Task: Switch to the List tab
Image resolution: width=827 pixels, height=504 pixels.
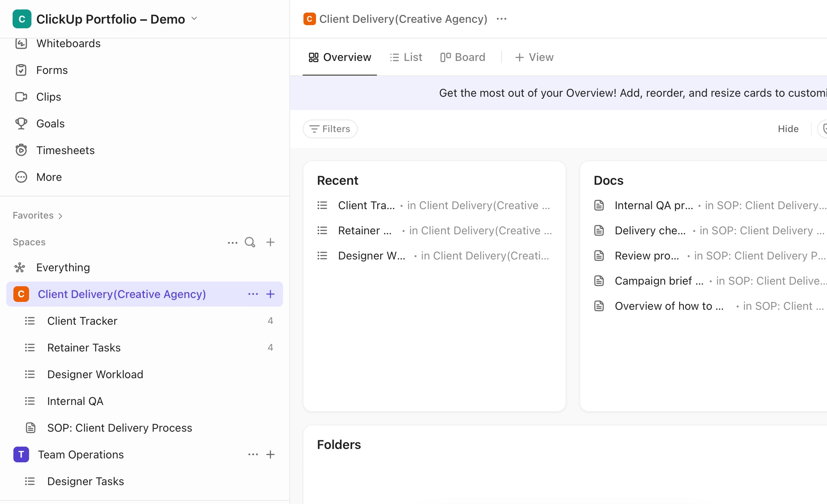Action: coord(406,57)
